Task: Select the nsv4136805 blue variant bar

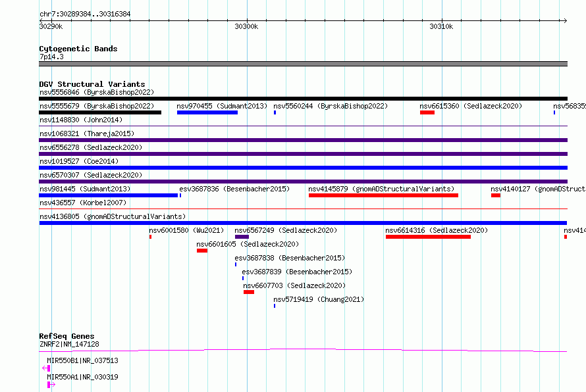Action: 303,223
